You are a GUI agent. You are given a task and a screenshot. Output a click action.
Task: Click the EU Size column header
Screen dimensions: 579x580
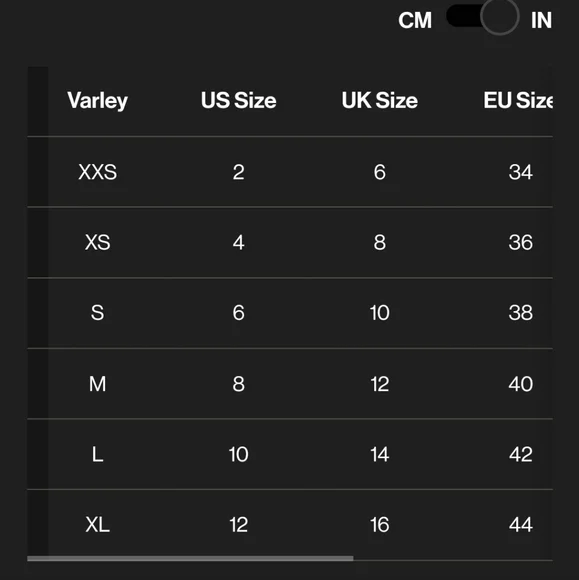pyautogui.click(x=518, y=100)
